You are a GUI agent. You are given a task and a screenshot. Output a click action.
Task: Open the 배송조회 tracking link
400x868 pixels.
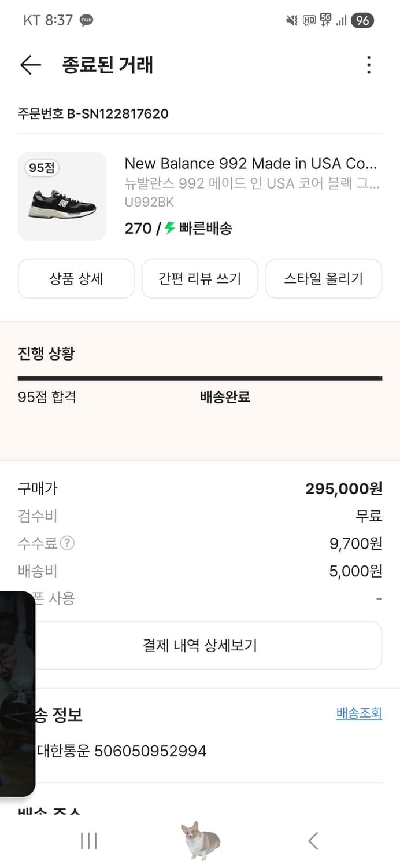[x=359, y=713]
